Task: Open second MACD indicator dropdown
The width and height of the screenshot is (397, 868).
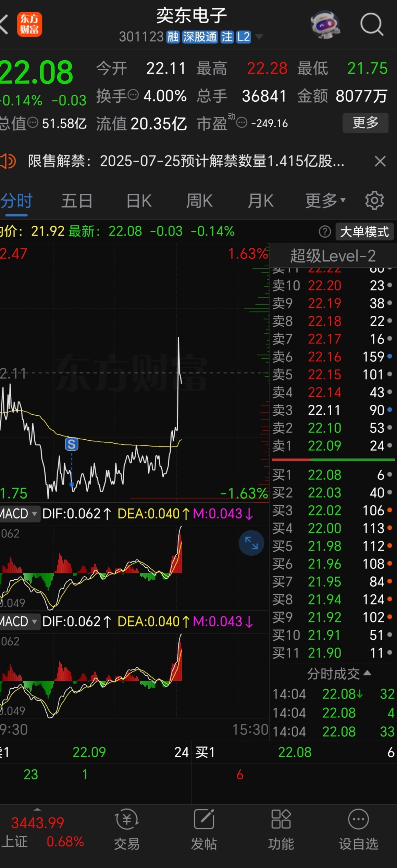Action: (x=20, y=622)
